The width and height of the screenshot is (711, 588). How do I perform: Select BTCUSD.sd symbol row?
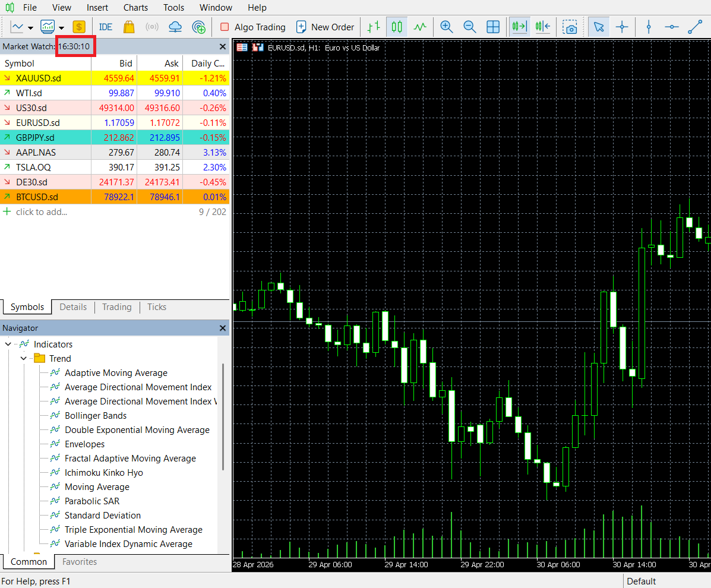pyautogui.click(x=115, y=197)
